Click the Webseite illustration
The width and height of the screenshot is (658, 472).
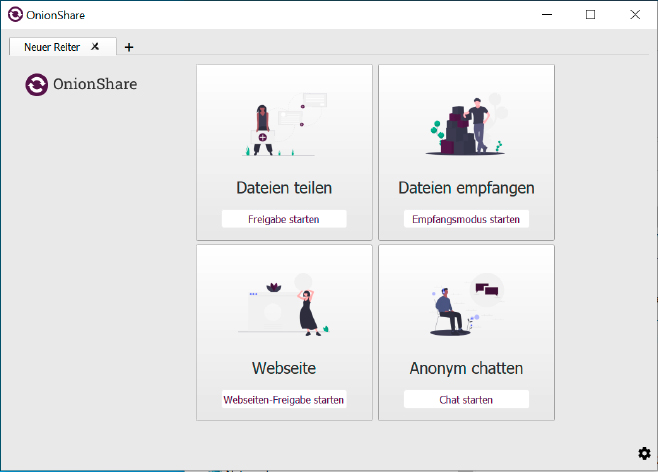tap(284, 304)
